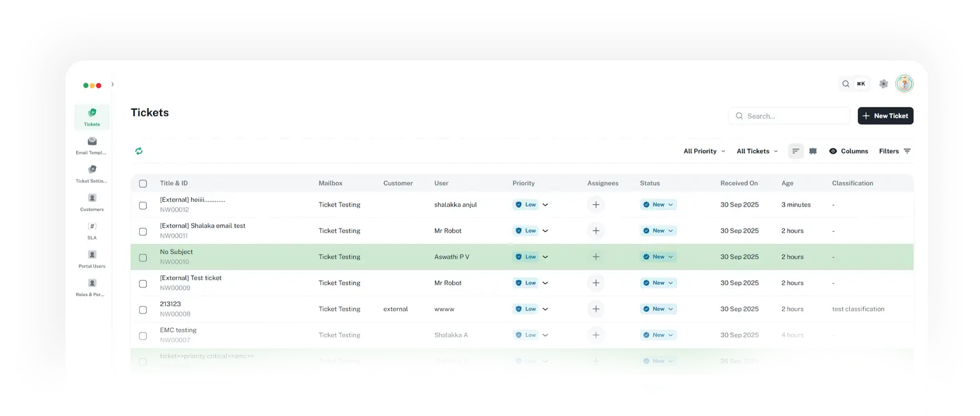The width and height of the screenshot is (980, 416).
Task: Open the All Tickets filter dropdown
Action: 756,151
